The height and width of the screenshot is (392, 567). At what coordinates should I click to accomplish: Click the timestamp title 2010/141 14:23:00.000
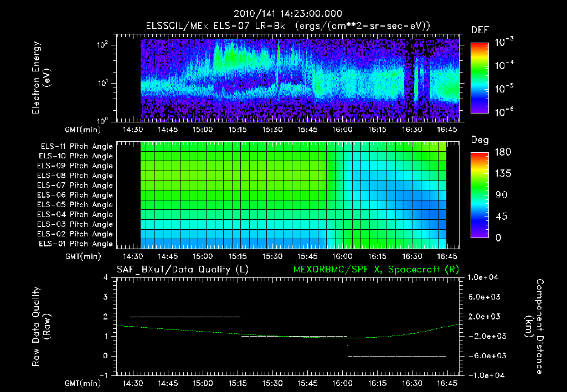click(x=288, y=14)
